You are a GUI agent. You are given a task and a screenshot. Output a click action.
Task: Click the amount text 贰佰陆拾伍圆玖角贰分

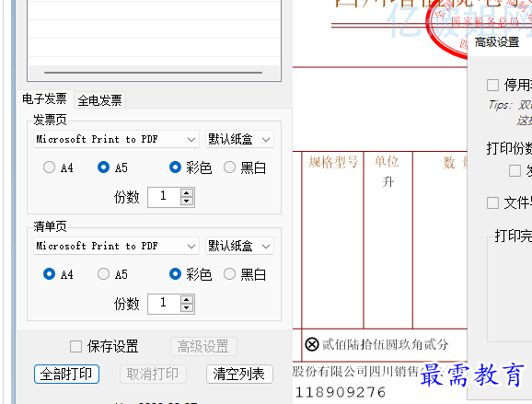coord(385,344)
